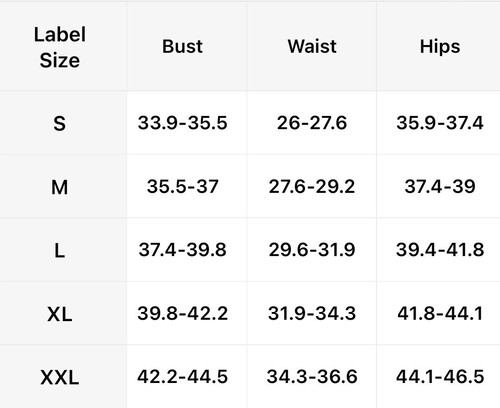The height and width of the screenshot is (408, 500).
Task: Select the 35.9-37.4 hips cell
Action: pyautogui.click(x=440, y=123)
